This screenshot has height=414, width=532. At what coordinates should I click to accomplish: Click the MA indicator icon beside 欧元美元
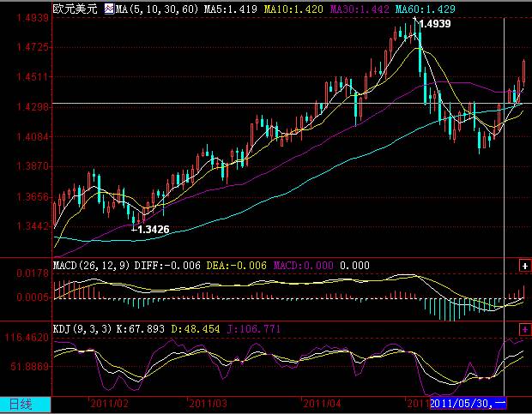pyautogui.click(x=109, y=9)
